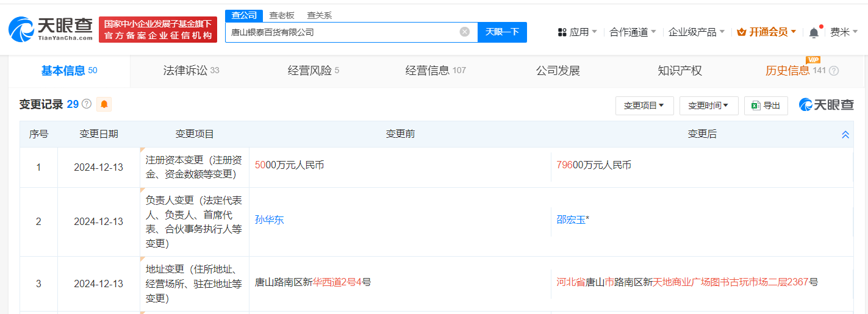Screen dimensions: 868x314
Task: Click the help question mark beside 变更记录 29
Action: [x=87, y=104]
